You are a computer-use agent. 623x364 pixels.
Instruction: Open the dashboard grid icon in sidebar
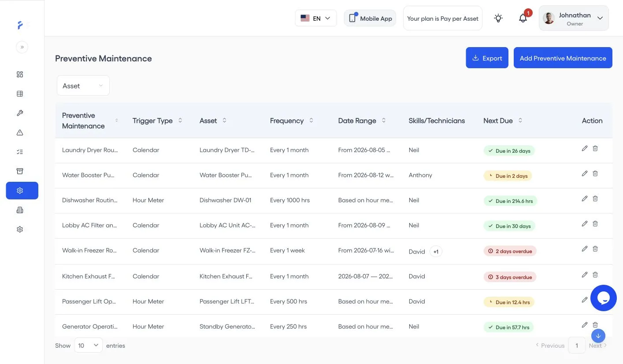tap(20, 74)
